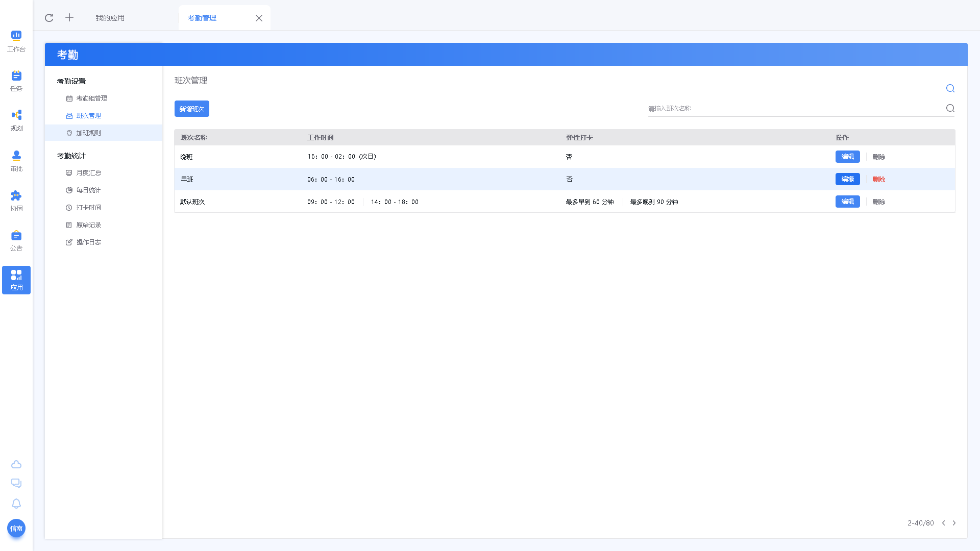Click the 弹性打卡 column header
The image size is (980, 551).
[x=579, y=138]
